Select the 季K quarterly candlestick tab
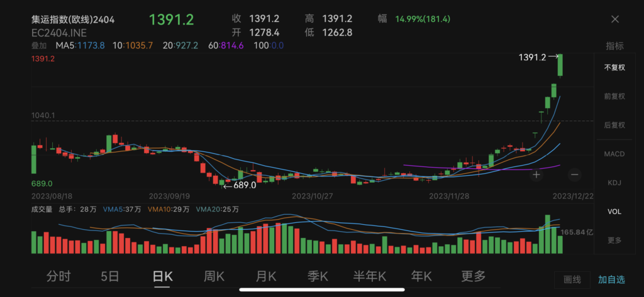644x297 pixels. pyautogui.click(x=318, y=276)
